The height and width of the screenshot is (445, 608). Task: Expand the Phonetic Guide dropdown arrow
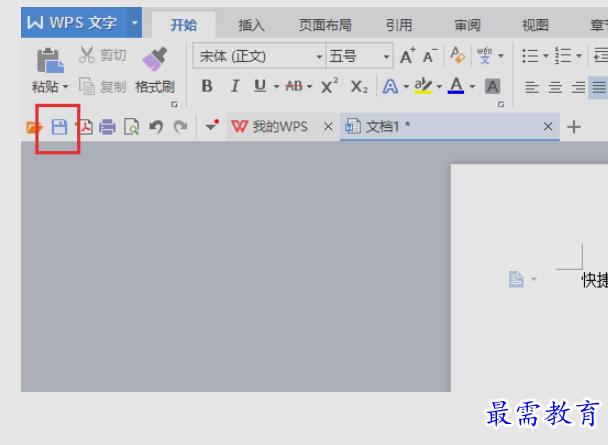point(501,56)
